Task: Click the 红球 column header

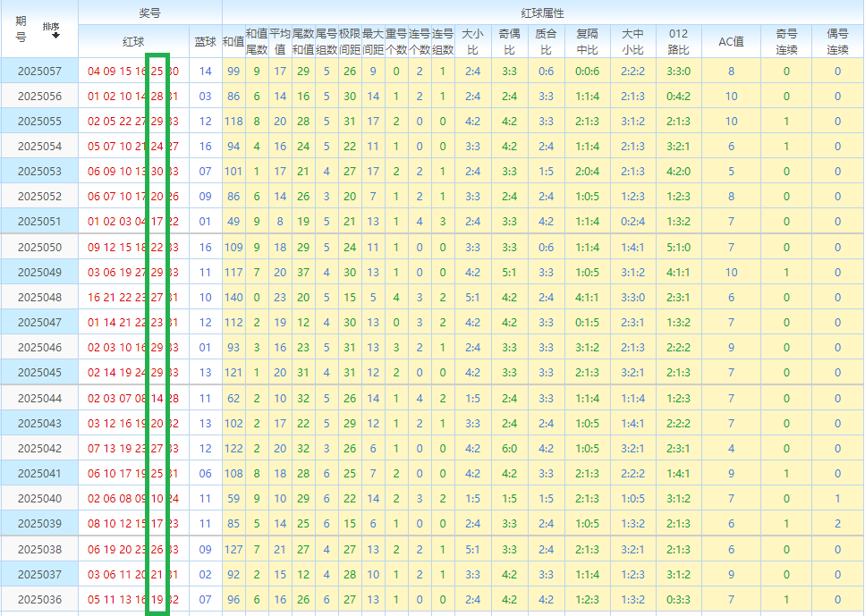Action: pyautogui.click(x=133, y=41)
